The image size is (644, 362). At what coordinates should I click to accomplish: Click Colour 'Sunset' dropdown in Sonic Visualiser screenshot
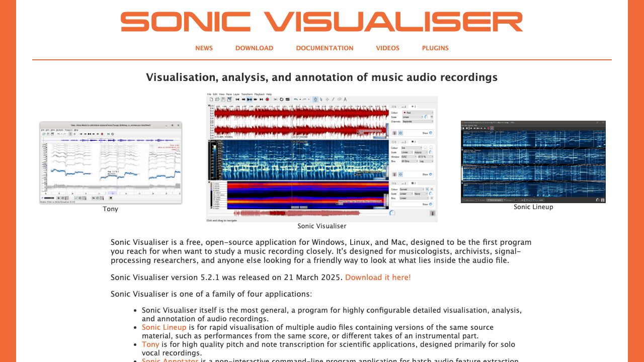coord(412,189)
